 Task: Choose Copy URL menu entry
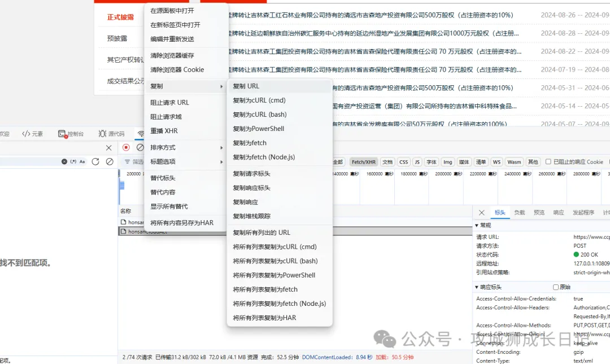[x=246, y=86]
